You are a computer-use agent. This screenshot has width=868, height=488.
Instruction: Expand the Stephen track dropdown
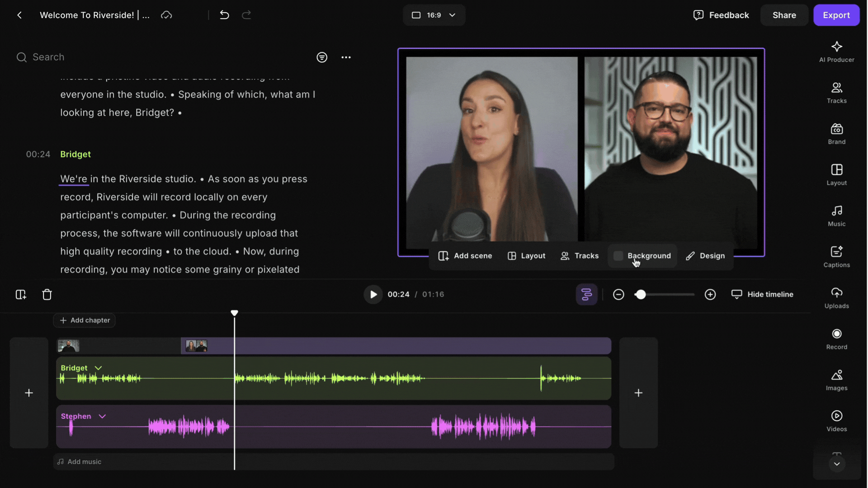point(102,416)
